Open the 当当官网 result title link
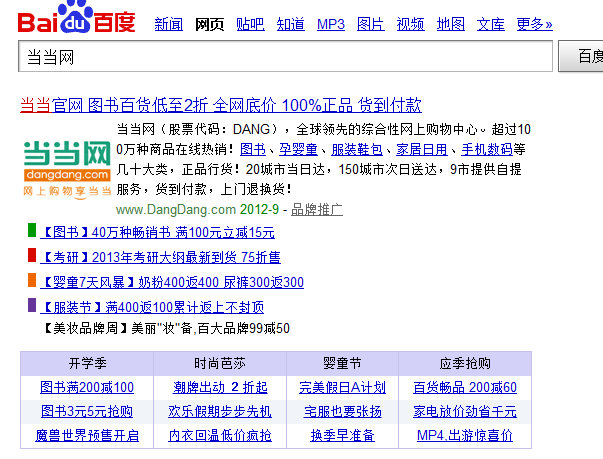The image size is (603, 459). click(x=221, y=105)
